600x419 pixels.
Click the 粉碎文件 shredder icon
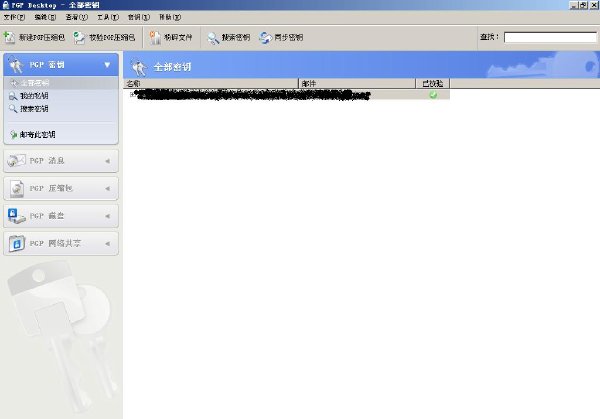(155, 37)
